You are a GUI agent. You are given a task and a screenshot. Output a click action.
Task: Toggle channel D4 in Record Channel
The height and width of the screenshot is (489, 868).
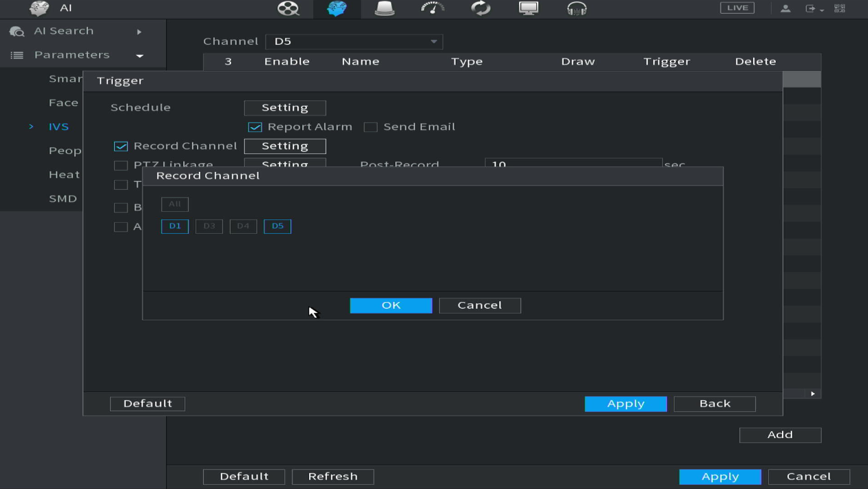[243, 226]
